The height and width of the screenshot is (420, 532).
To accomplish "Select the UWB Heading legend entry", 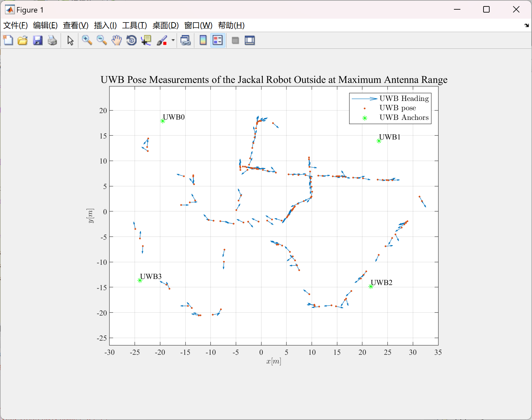I will click(x=390, y=98).
